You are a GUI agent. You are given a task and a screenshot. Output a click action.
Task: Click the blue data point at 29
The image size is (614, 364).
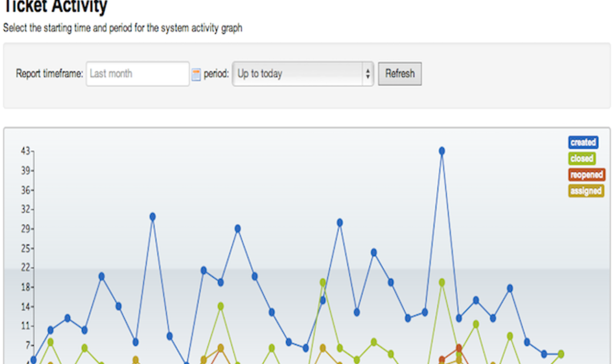click(238, 229)
